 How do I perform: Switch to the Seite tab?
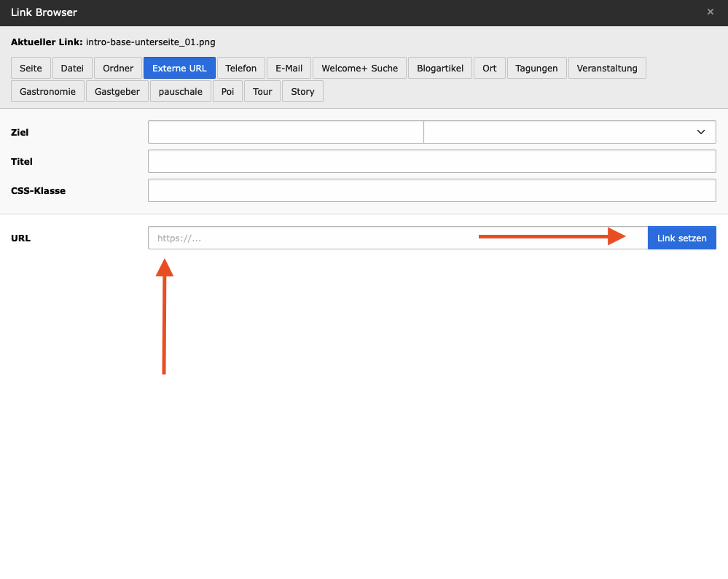click(31, 68)
